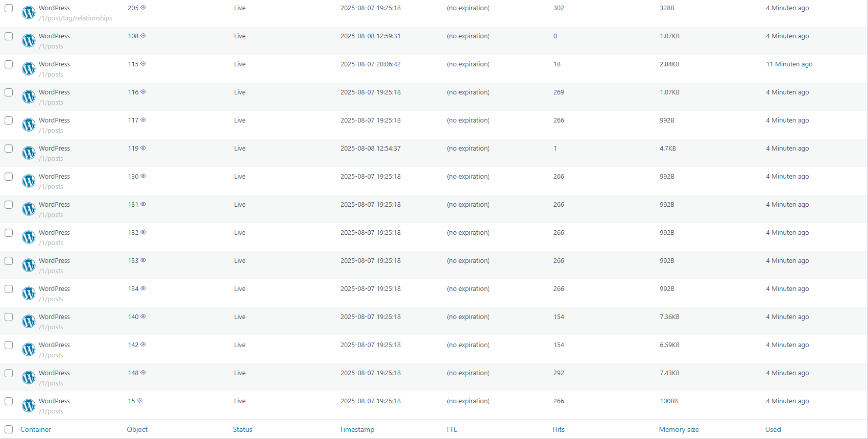Click the TTL column heading

(x=451, y=429)
